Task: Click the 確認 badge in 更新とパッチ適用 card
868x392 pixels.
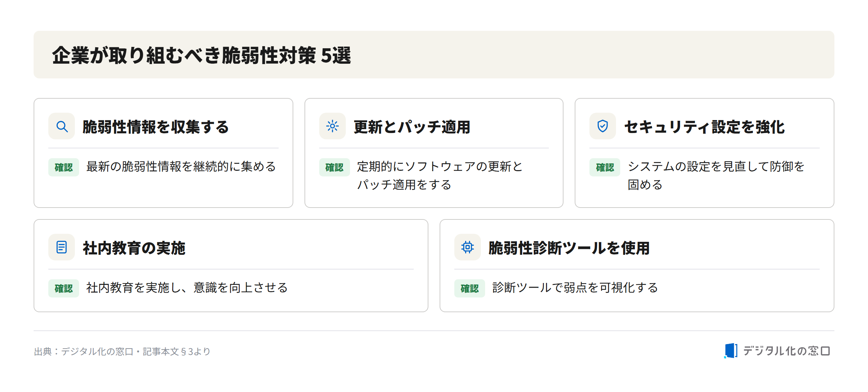Action: (x=334, y=167)
